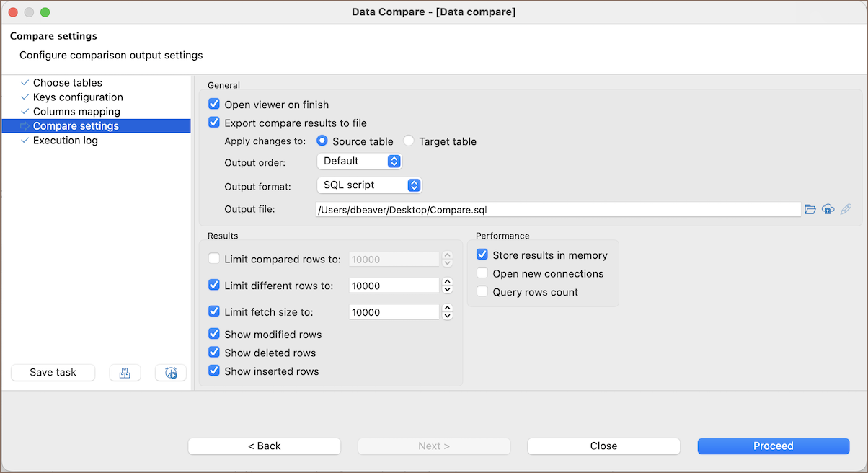This screenshot has height=473, width=868.
Task: Click the stacked boxes icon next to Save task
Action: pyautogui.click(x=125, y=373)
